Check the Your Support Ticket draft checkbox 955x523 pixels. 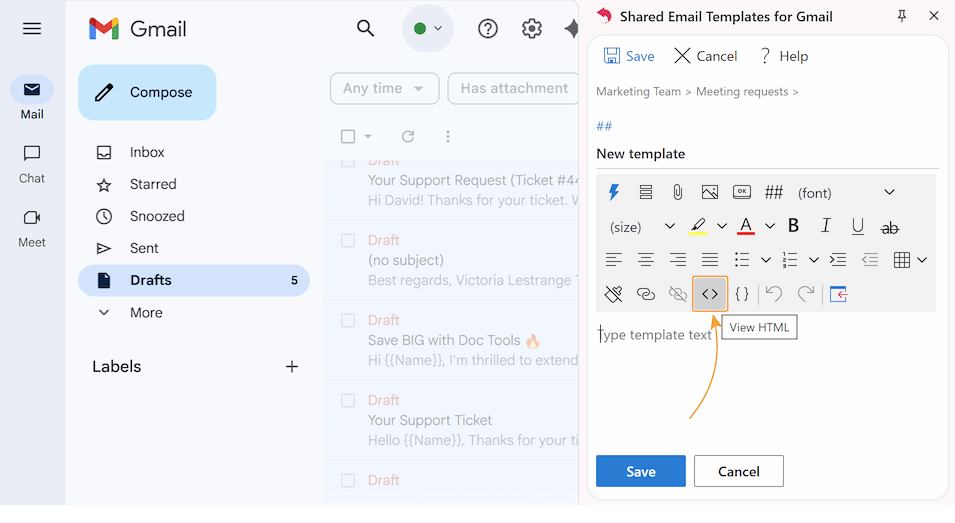coord(348,400)
